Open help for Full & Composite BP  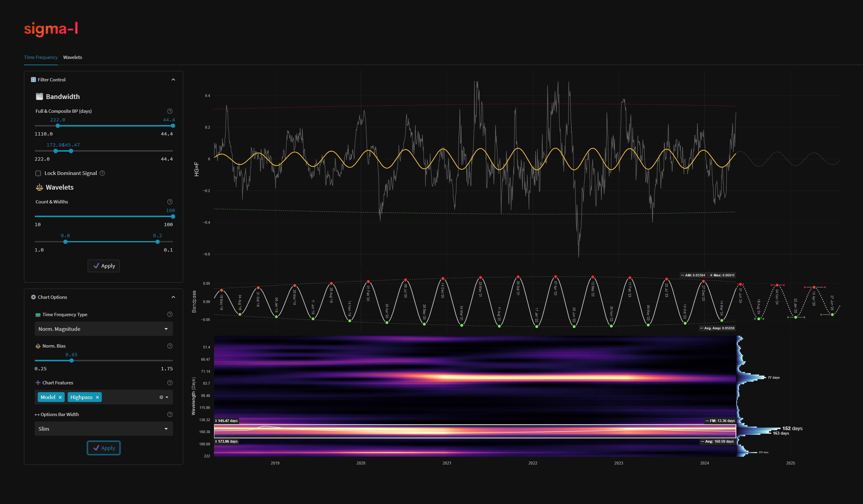(170, 111)
